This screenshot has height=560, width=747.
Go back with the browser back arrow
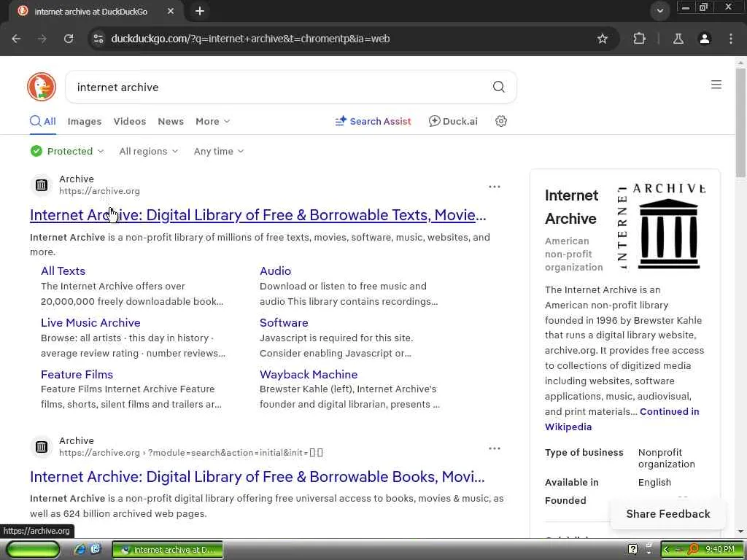(16, 39)
